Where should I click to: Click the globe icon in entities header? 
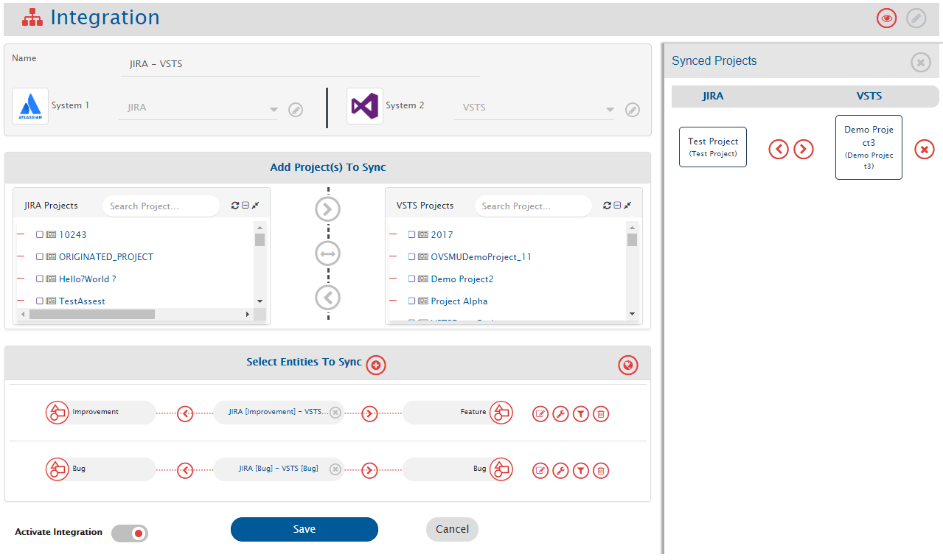[x=627, y=365]
